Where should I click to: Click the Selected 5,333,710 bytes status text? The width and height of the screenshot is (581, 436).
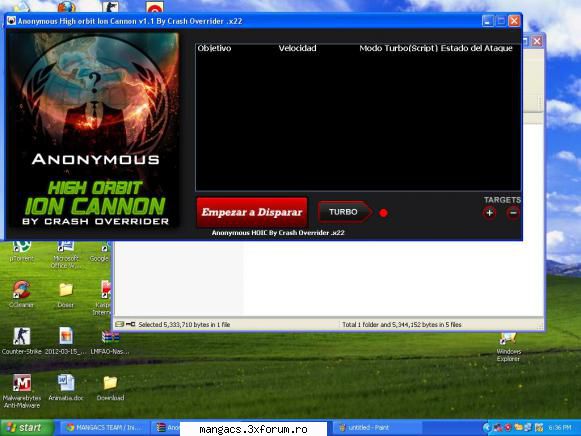pos(184,325)
